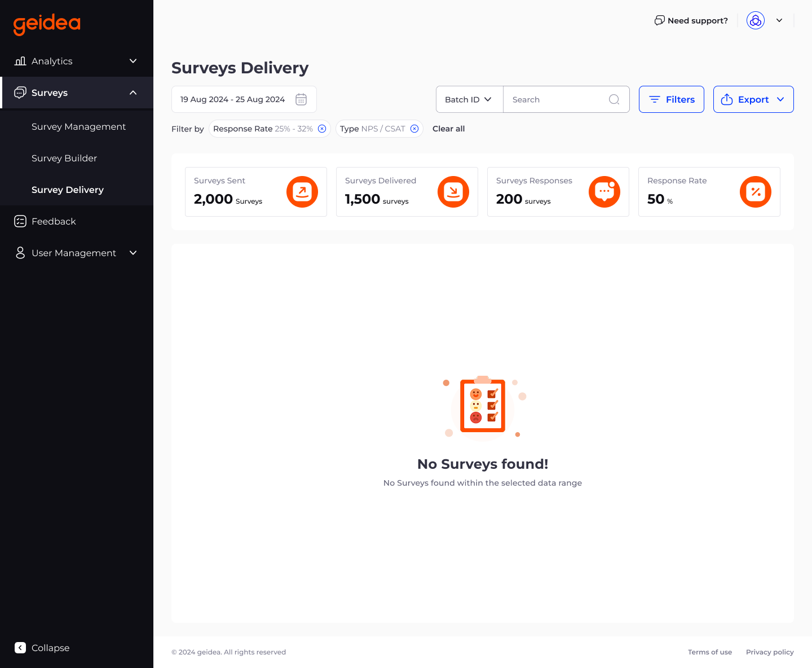Go to Survey Builder
This screenshot has width=812, height=668.
(64, 158)
